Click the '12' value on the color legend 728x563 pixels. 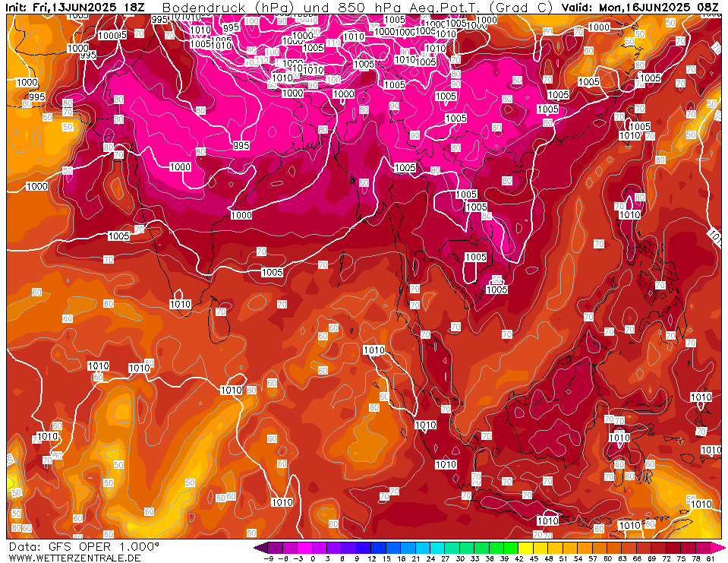372,558
